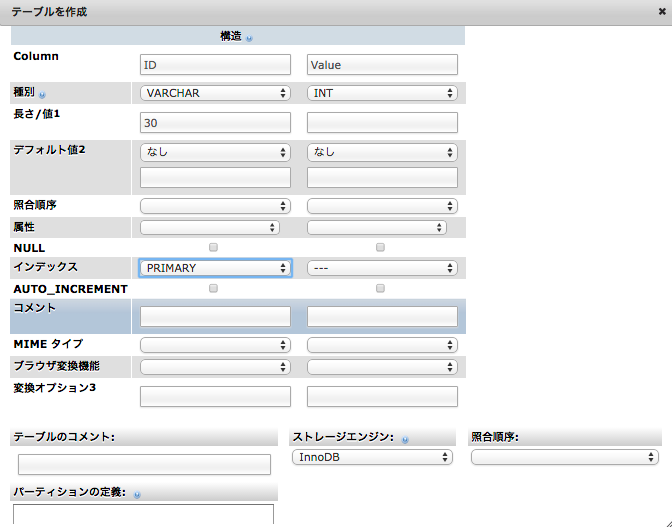Open 照合順序 dropdown for ID column
672x528 pixels.
(x=216, y=206)
